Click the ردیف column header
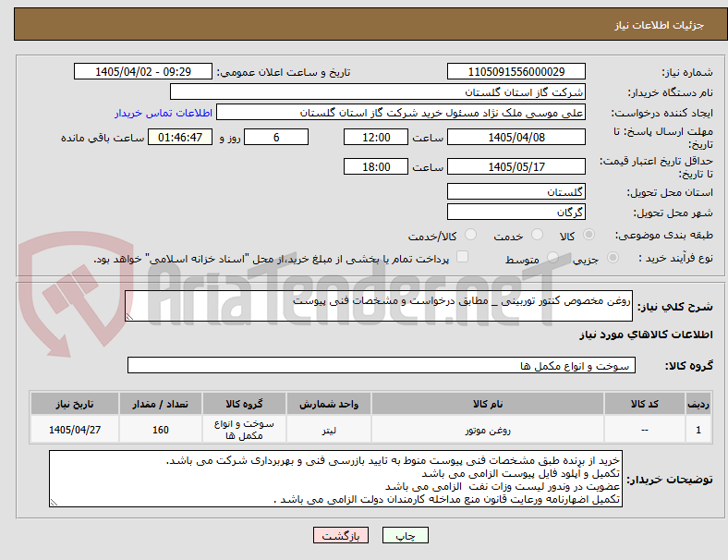 coord(698,404)
